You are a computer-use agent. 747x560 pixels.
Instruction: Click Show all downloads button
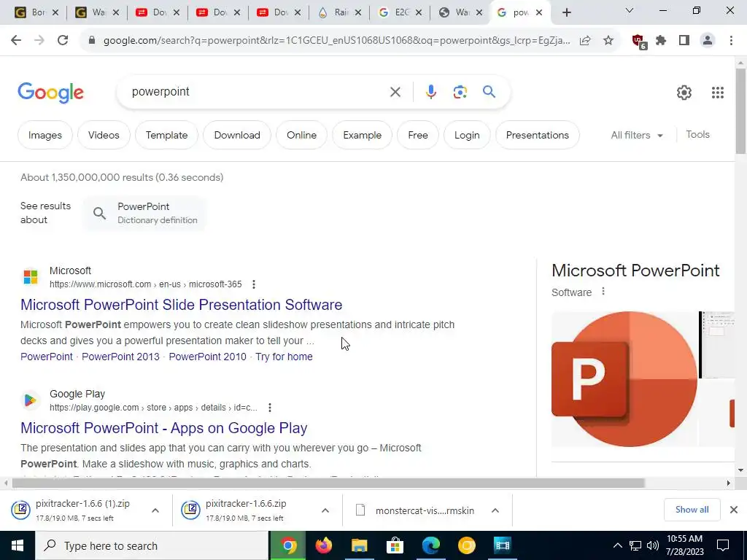tap(692, 510)
